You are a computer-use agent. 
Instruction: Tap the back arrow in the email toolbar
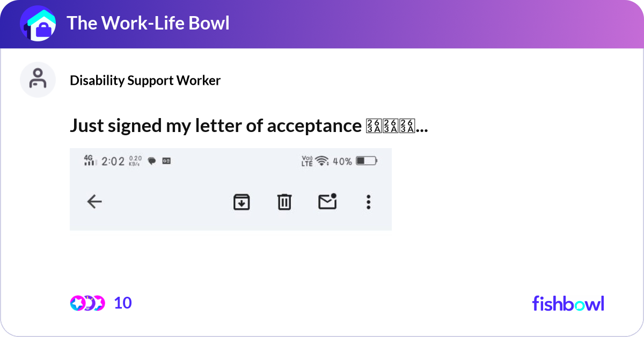coord(94,202)
